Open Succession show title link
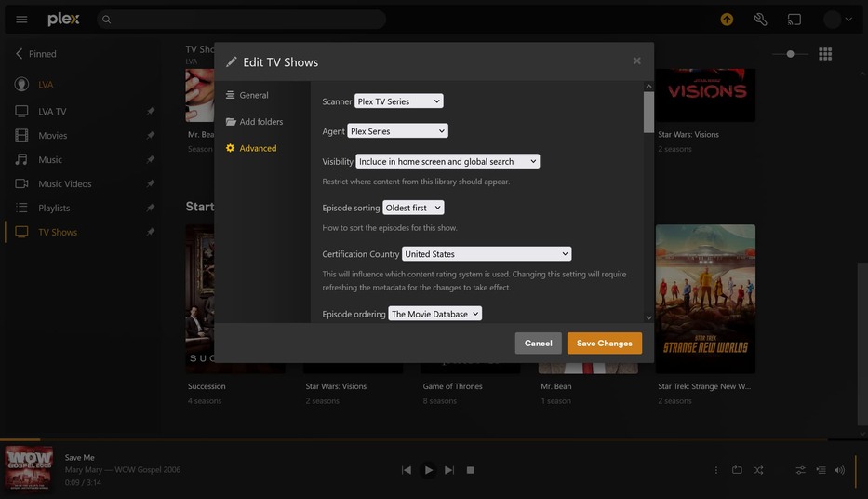Image resolution: width=868 pixels, height=499 pixels. click(207, 386)
